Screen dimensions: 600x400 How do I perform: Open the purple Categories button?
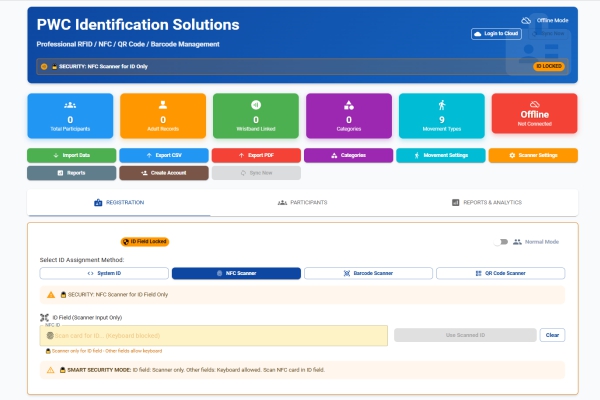click(x=349, y=155)
